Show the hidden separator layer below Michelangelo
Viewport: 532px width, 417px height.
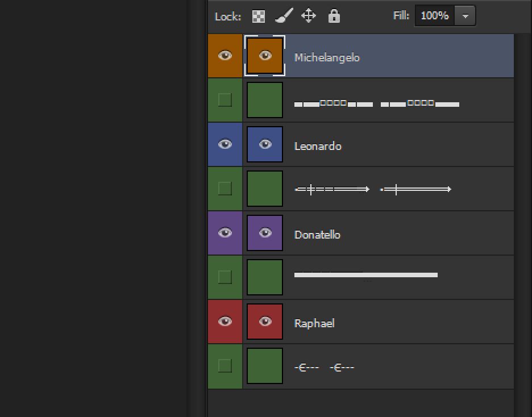pos(225,100)
